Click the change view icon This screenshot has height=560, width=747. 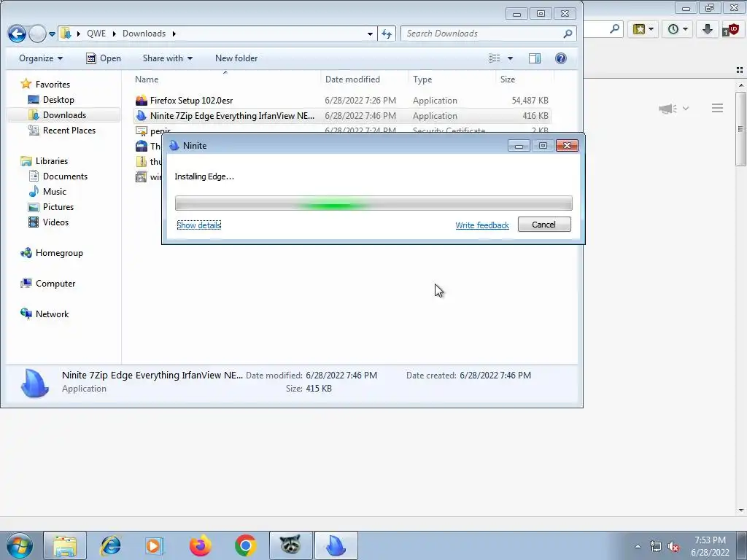495,58
